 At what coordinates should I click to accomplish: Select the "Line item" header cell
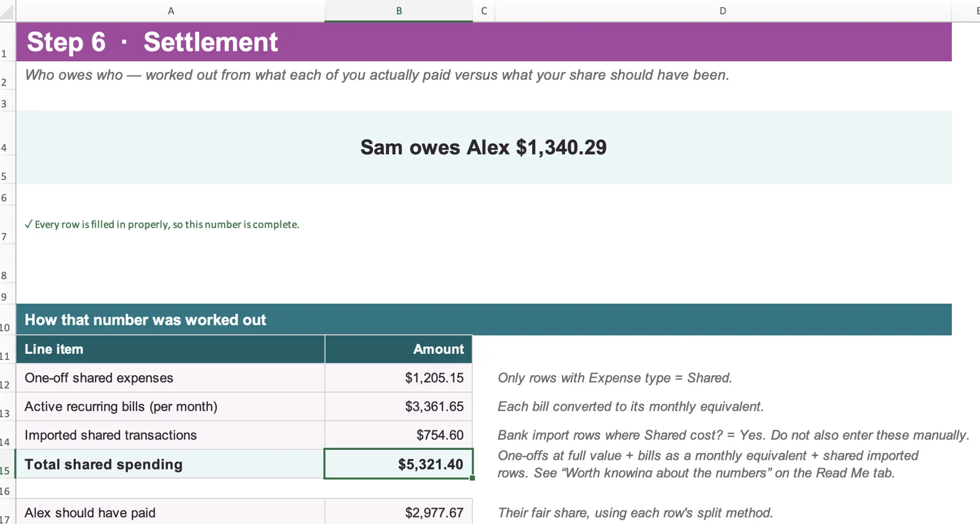(x=170, y=350)
